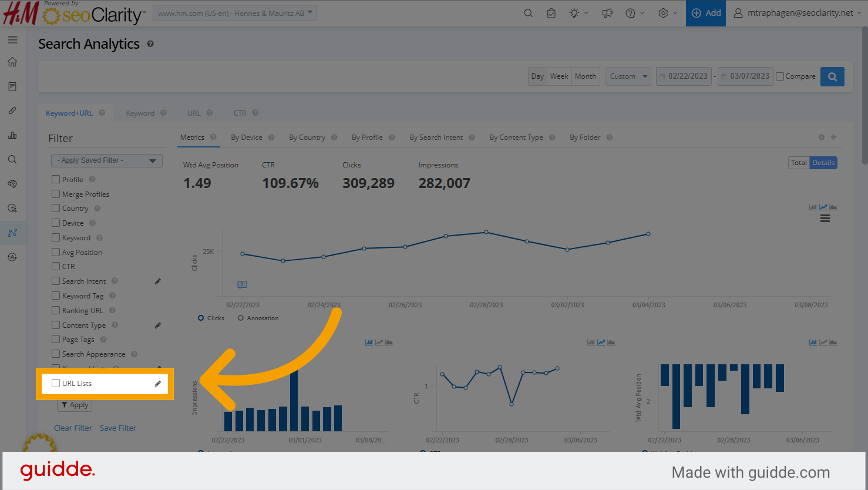This screenshot has width=868, height=490.
Task: Click the Clear Filter link
Action: coord(73,428)
